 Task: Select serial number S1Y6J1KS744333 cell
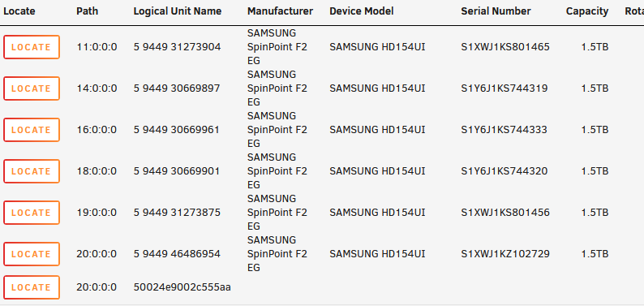coord(504,130)
